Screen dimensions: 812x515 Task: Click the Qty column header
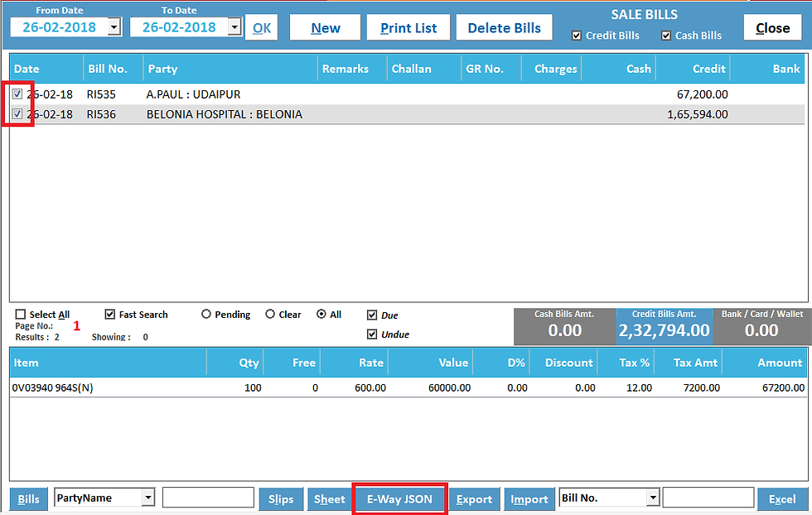point(235,363)
